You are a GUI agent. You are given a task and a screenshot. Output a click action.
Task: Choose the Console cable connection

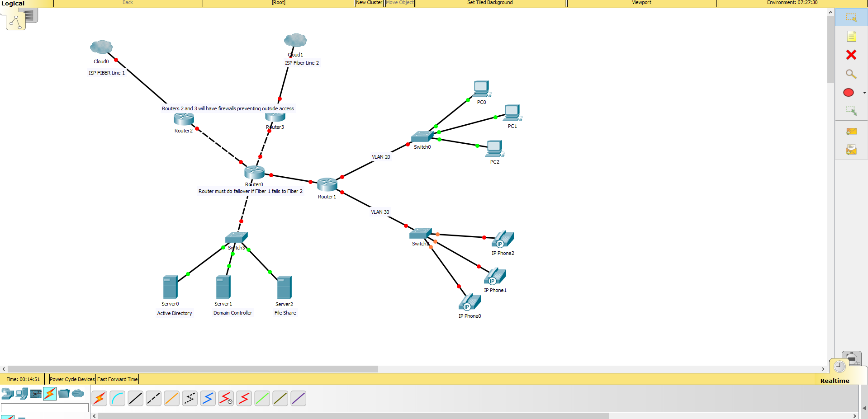tap(117, 398)
